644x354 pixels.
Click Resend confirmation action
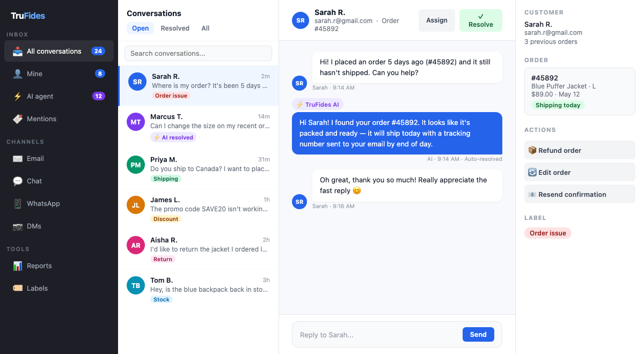click(580, 194)
